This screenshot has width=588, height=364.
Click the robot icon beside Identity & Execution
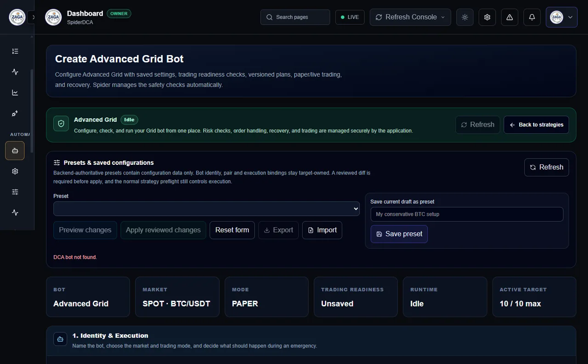[x=60, y=339]
